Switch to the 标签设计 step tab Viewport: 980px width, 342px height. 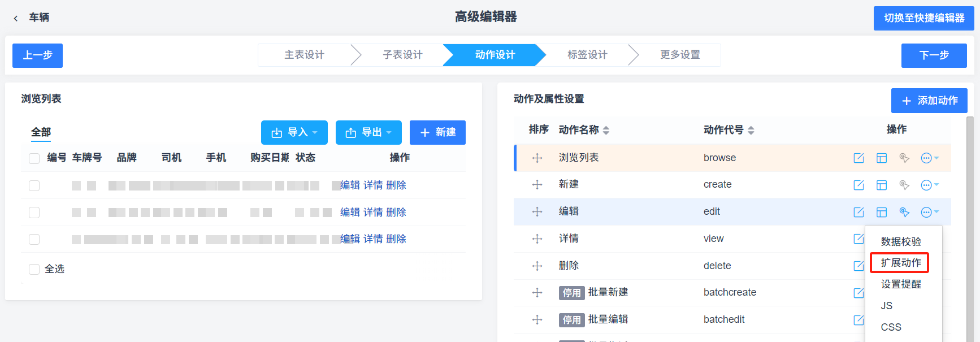[587, 55]
